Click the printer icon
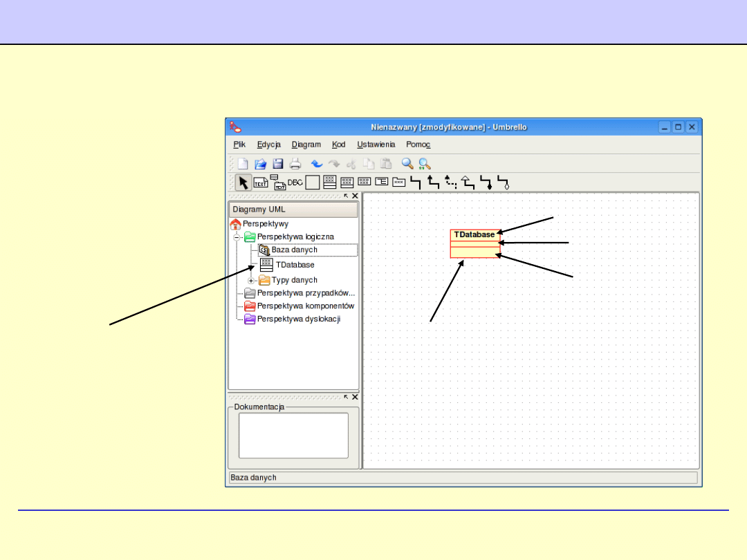This screenshot has height=560, width=747. click(295, 164)
